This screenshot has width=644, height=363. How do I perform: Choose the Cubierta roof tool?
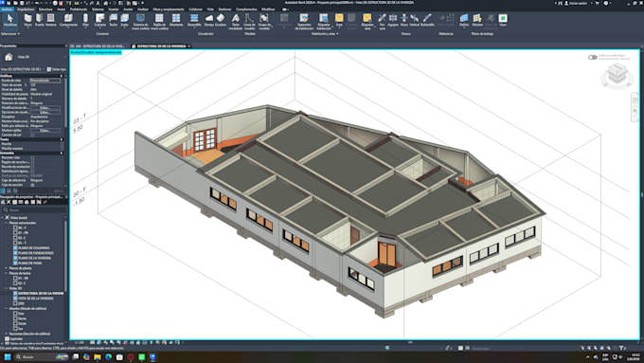(x=99, y=20)
